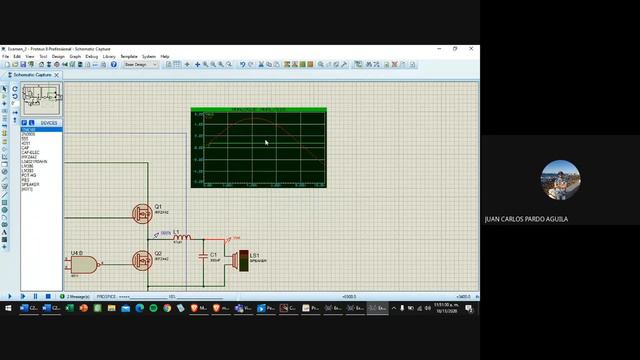Select the CAP device in list

click(x=26, y=148)
